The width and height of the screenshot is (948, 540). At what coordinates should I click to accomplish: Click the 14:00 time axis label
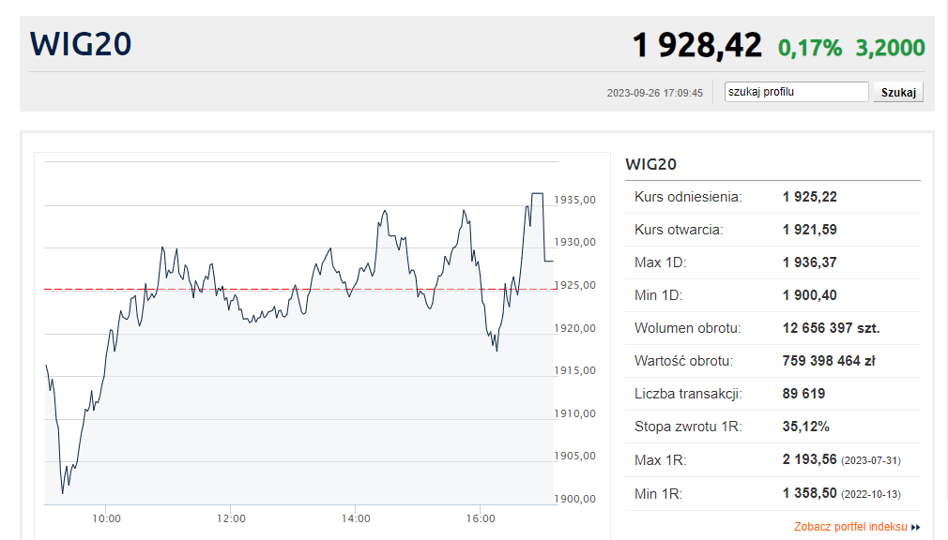point(356,519)
